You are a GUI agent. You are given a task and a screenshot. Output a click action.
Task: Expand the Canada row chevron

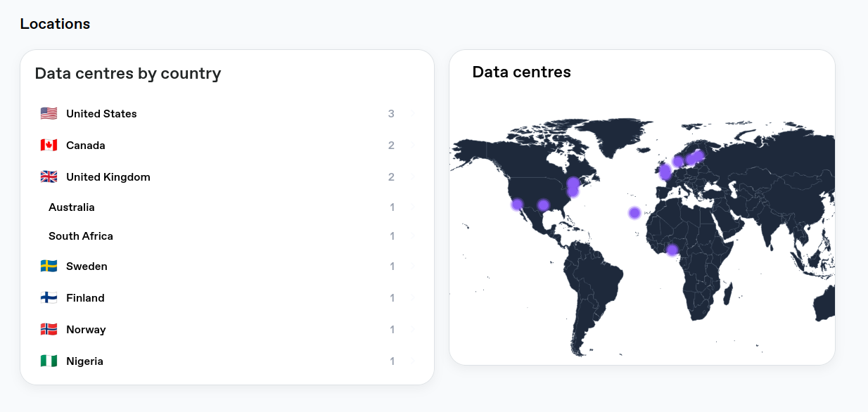click(x=411, y=145)
